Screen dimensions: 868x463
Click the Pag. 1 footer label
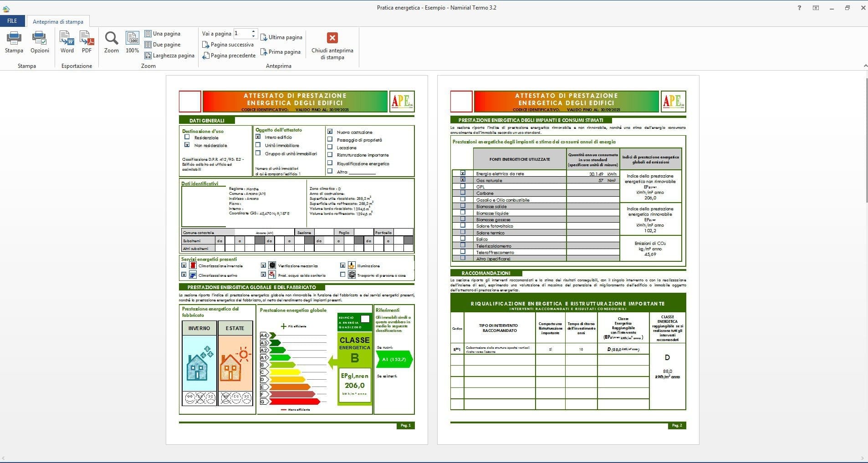[406, 425]
